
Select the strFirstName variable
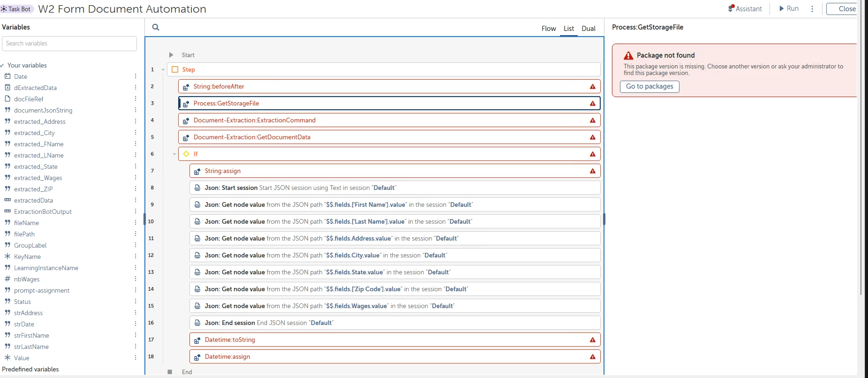(31, 335)
